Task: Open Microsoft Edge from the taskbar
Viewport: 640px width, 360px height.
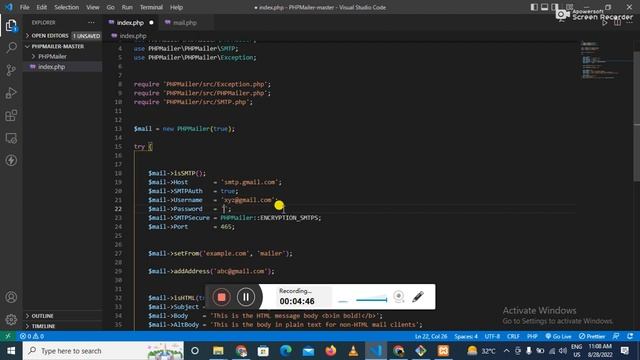Action: tap(286, 351)
